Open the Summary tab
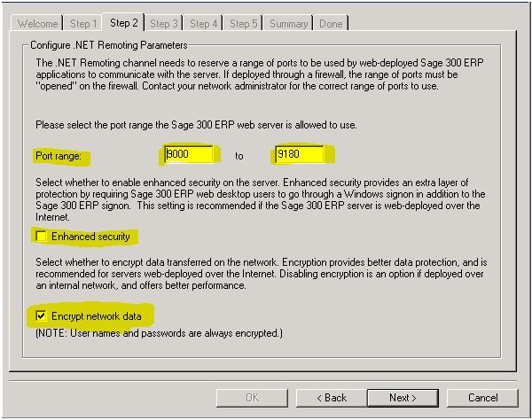The height and width of the screenshot is (420, 532). coord(288,24)
